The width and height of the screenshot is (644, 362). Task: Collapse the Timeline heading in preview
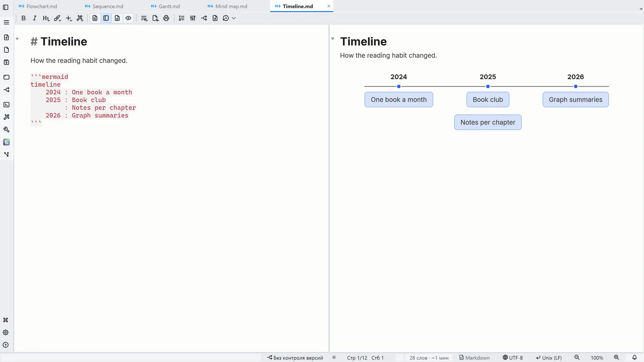(x=333, y=39)
